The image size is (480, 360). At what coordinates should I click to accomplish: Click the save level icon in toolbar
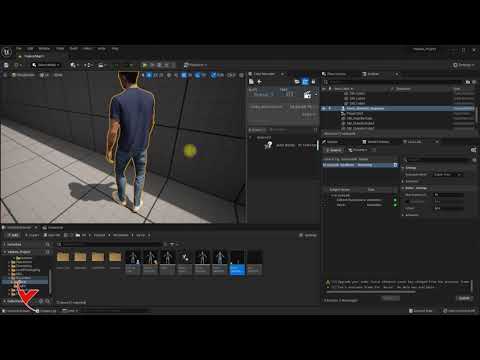coord(6,65)
